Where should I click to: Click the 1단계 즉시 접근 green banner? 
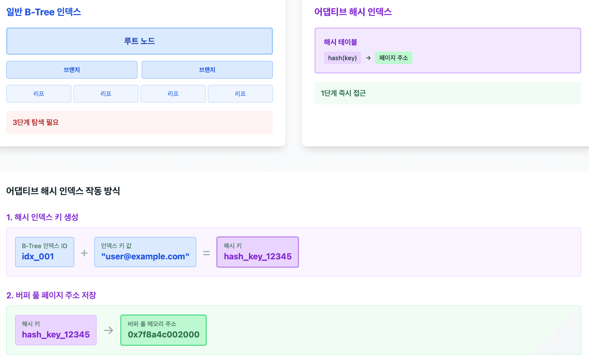pyautogui.click(x=447, y=93)
